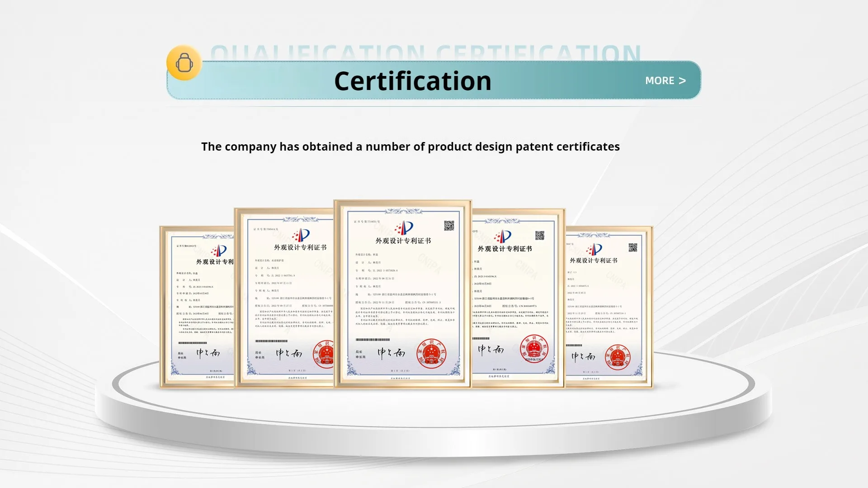Image resolution: width=868 pixels, height=488 pixels.
Task: Click the yellow backpack icon
Action: click(x=184, y=63)
